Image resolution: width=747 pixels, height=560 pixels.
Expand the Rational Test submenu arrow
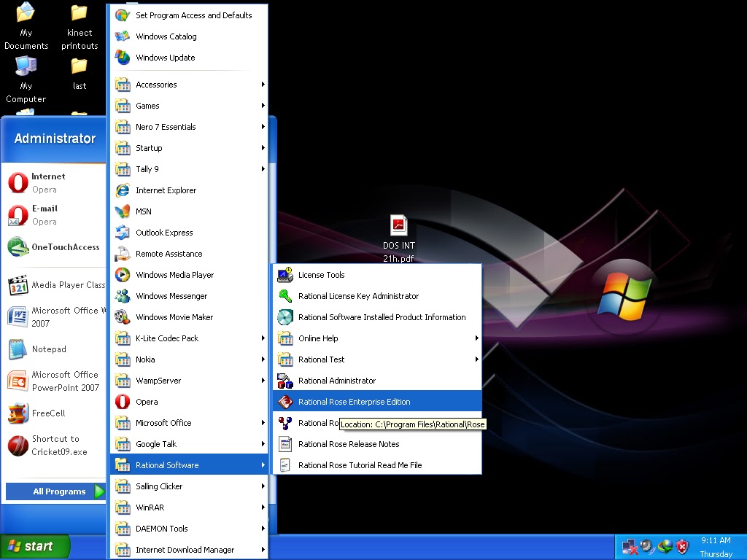pyautogui.click(x=476, y=359)
